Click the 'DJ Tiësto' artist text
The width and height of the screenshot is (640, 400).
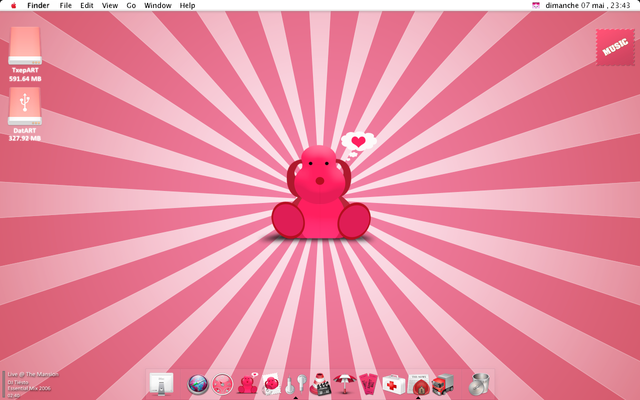click(18, 382)
